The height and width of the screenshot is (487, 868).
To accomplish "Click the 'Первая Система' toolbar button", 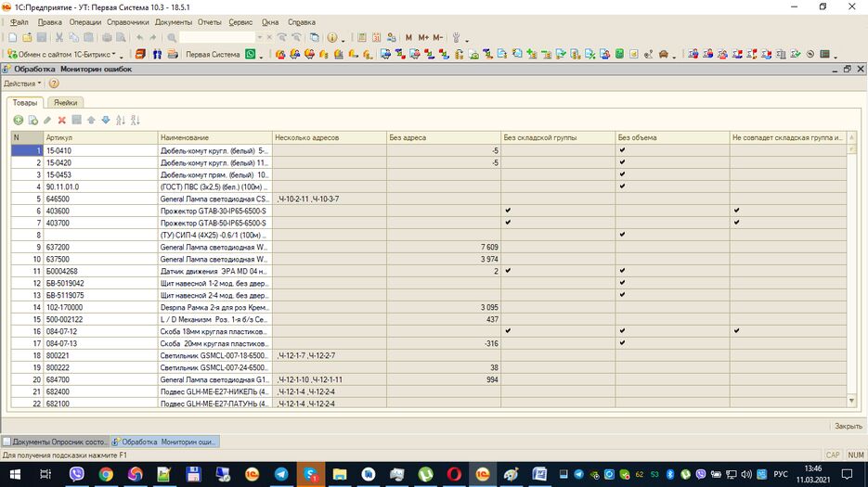I will [x=213, y=54].
